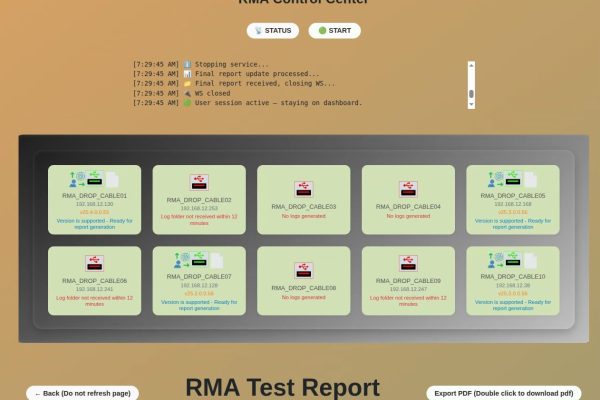The width and height of the screenshot is (600, 400).
Task: Click 'Version is supported' status on RMA_DROP_CABLE05
Action: [513, 224]
